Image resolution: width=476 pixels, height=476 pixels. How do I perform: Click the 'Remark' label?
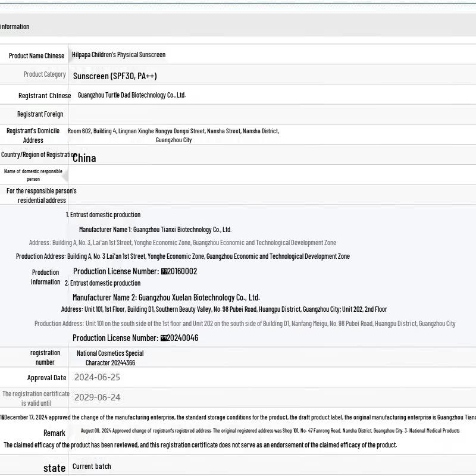(x=54, y=433)
